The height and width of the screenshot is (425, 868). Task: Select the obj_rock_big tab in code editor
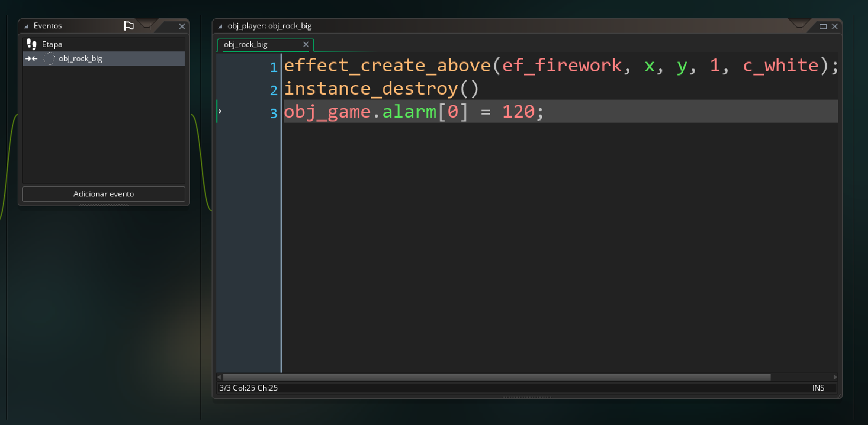(246, 44)
